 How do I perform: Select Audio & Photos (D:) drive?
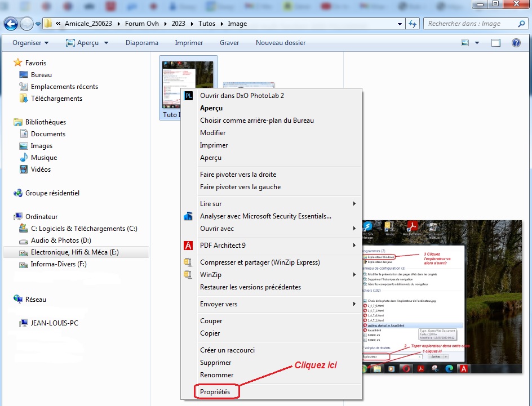tap(60, 240)
